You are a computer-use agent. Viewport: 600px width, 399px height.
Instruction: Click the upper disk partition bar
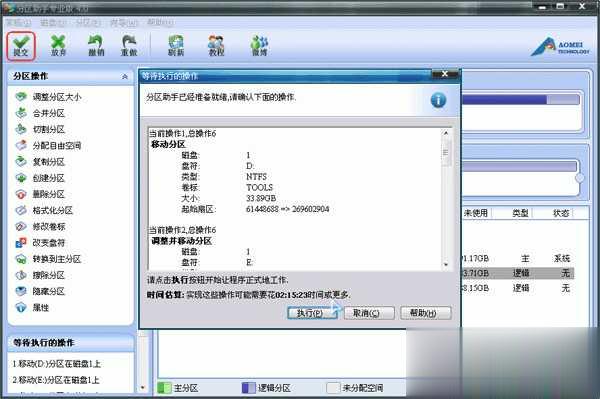point(520,100)
